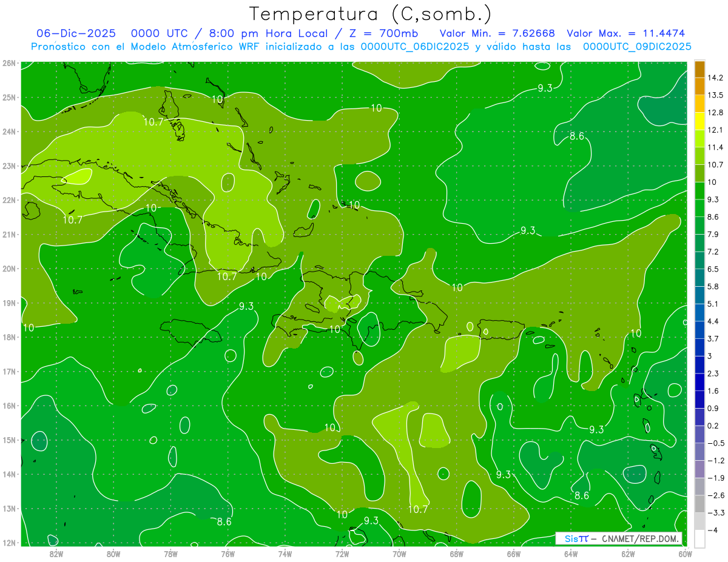Click the brown colorbar swatch above 14.2
Image resolution: width=728 pixels, height=562 pixels.
[699, 69]
